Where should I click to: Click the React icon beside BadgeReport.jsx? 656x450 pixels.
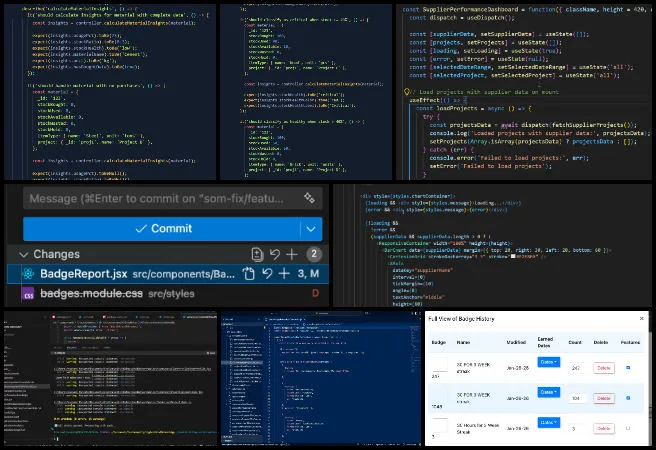[x=28, y=274]
